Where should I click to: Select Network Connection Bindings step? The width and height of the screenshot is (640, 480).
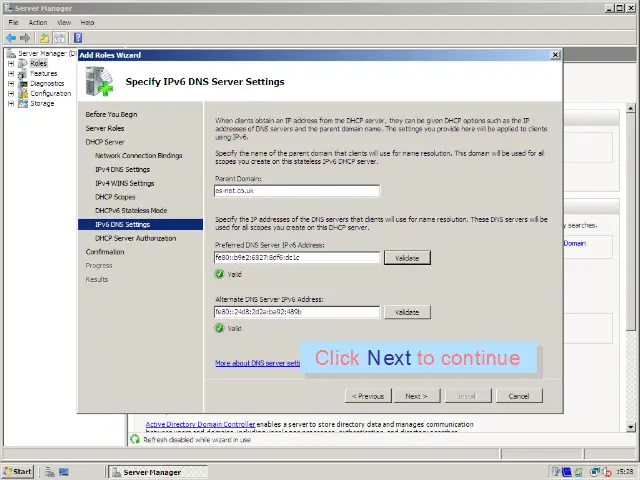139,156
